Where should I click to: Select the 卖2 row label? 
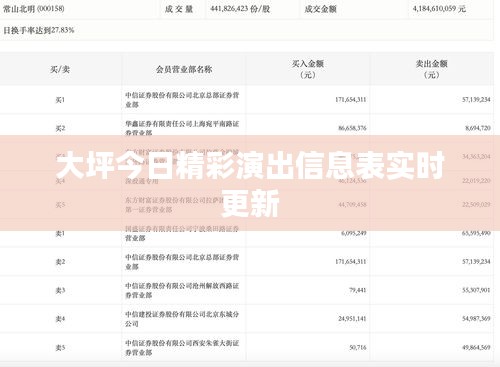click(60, 262)
